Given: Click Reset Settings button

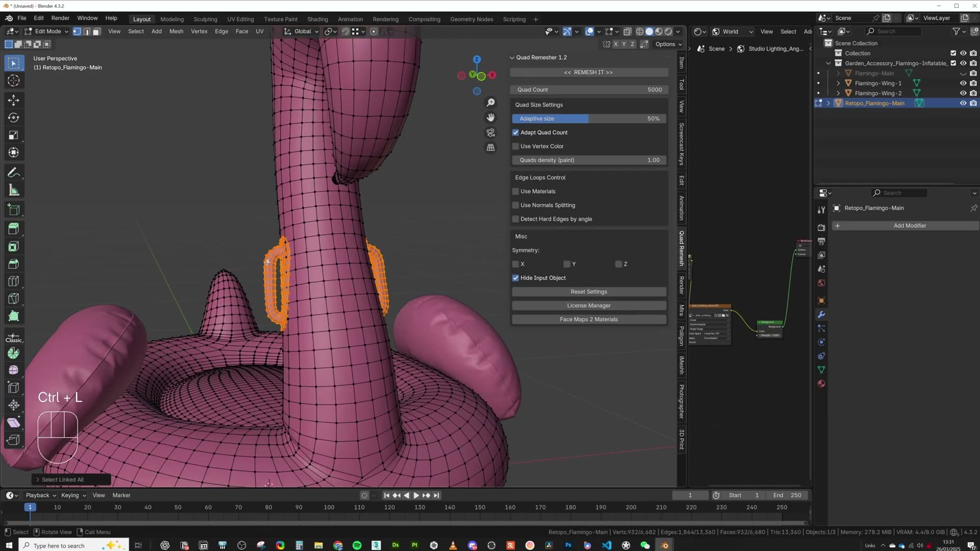Looking at the screenshot, I should (x=589, y=292).
